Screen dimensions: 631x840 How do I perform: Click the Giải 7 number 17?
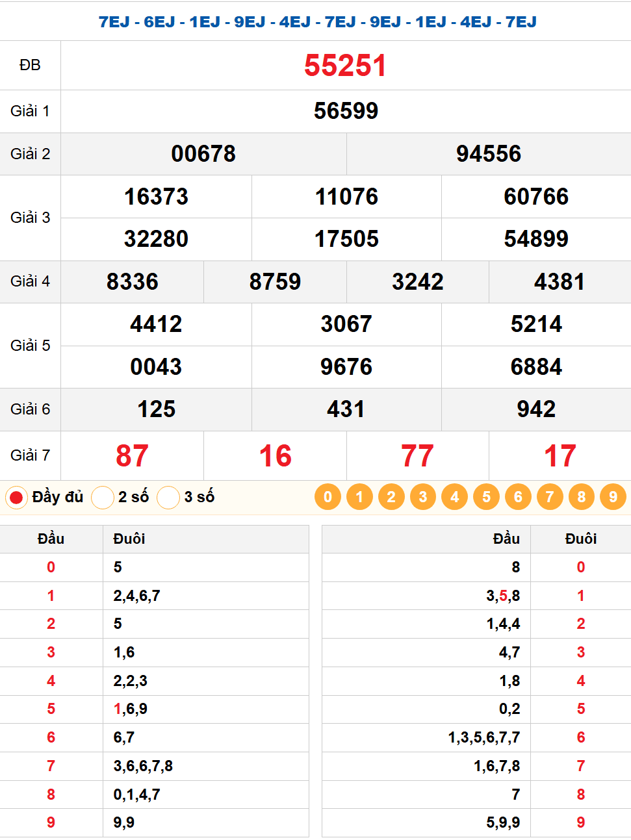(x=560, y=456)
